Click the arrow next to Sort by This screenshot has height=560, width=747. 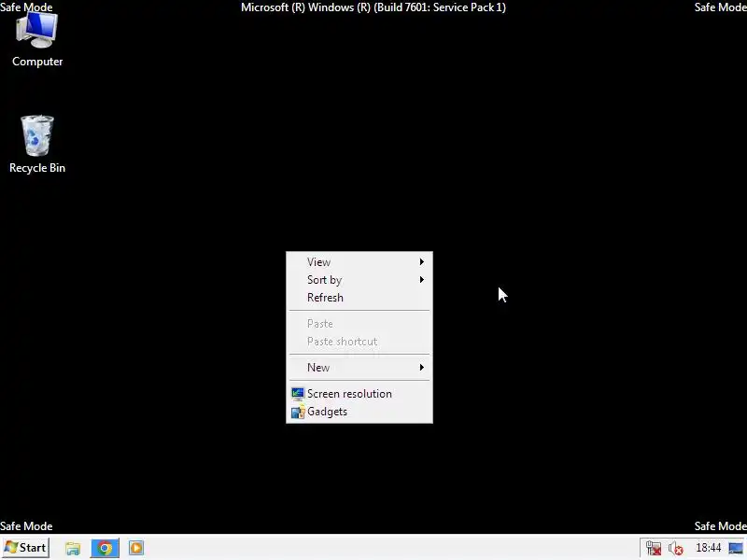click(x=422, y=279)
